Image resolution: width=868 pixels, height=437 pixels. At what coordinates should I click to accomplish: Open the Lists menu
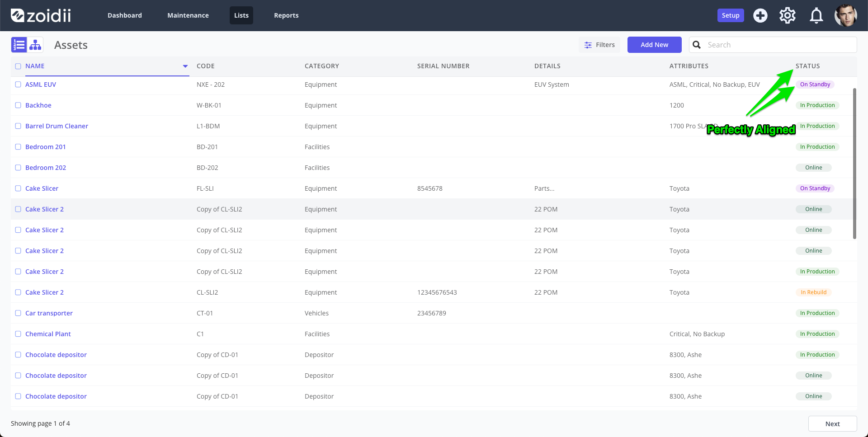pyautogui.click(x=241, y=15)
